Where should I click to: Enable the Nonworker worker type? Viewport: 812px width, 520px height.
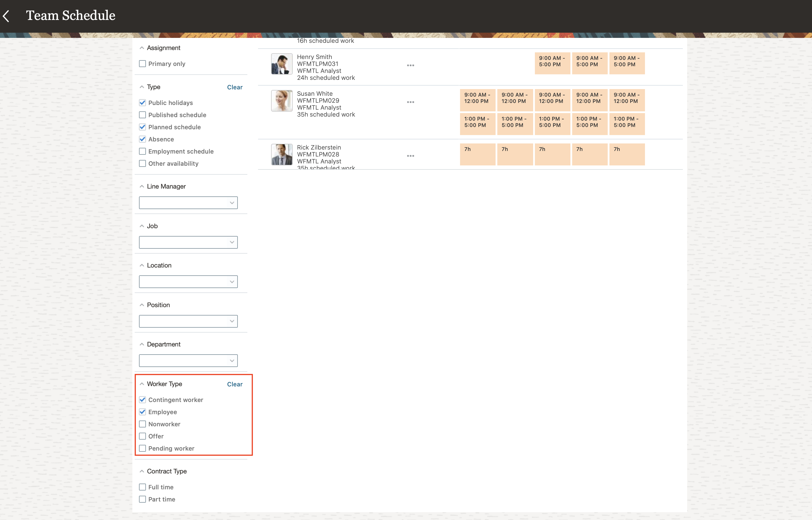(x=142, y=424)
